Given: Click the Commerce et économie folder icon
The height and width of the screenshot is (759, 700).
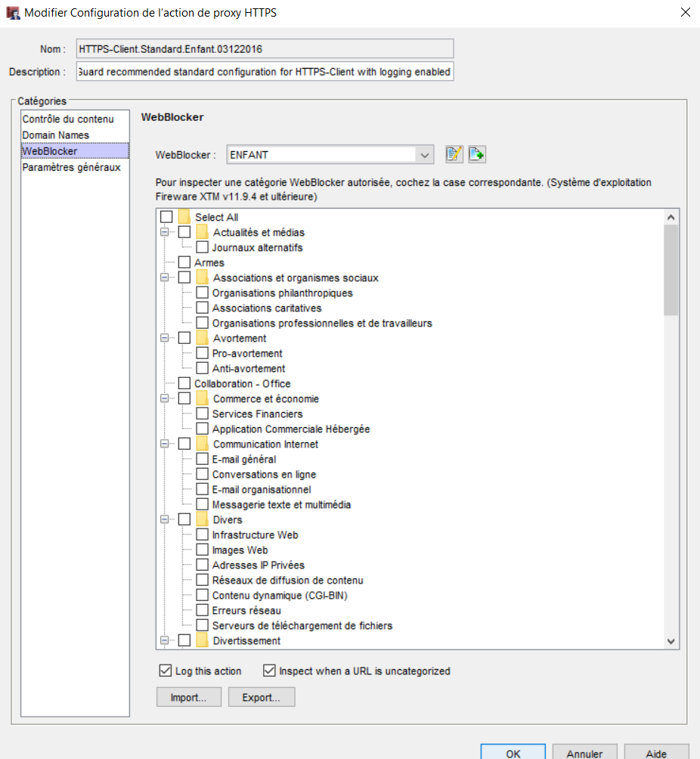Looking at the screenshot, I should [x=202, y=398].
